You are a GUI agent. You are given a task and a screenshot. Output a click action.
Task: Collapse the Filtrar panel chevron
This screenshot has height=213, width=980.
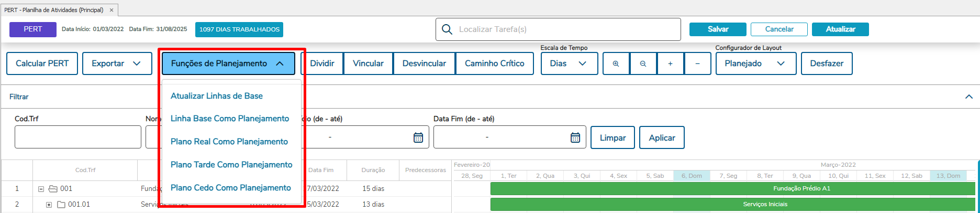(968, 97)
